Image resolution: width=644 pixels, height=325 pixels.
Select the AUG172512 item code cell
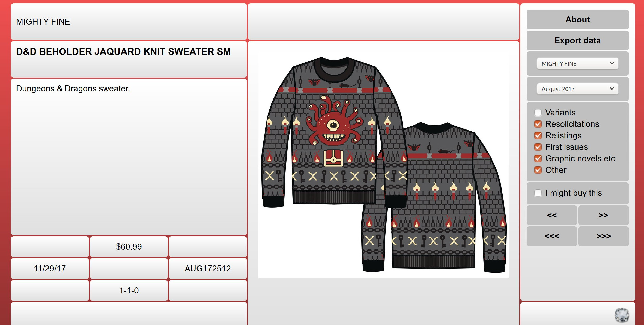pos(208,269)
